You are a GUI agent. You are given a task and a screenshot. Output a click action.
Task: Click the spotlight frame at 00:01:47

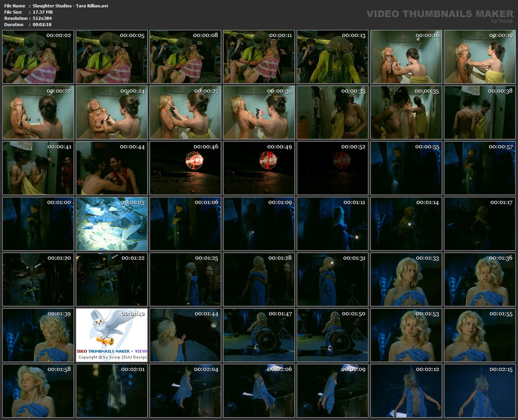[259, 335]
